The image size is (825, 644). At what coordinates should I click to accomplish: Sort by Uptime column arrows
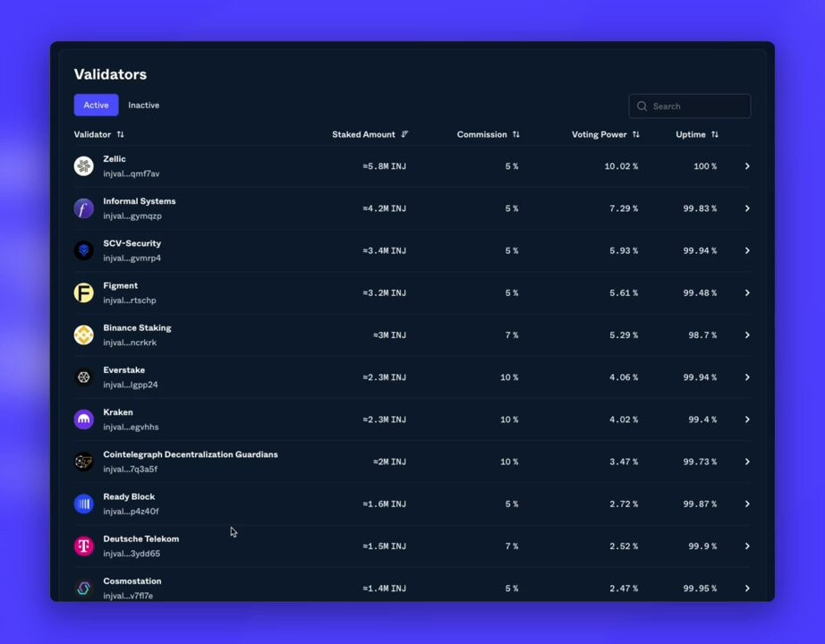pos(715,135)
